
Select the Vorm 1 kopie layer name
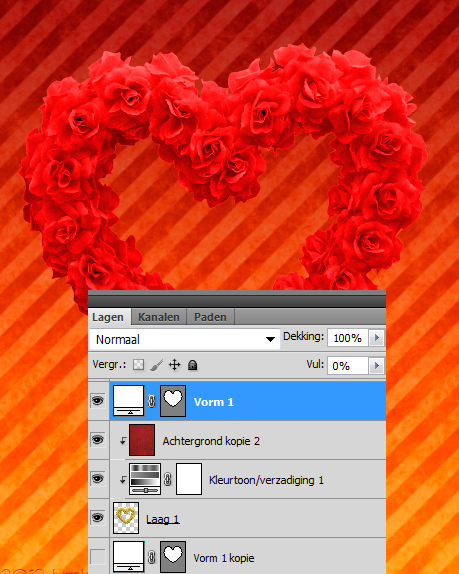point(224,558)
